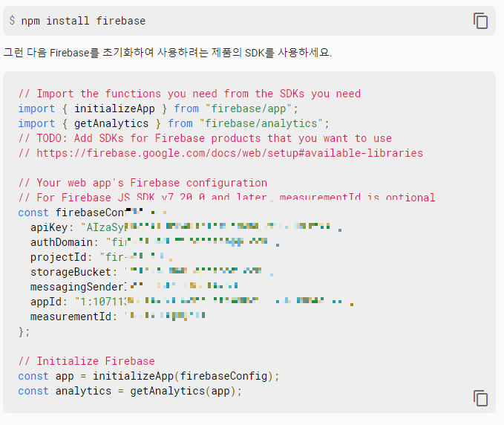Click the import initializeApp line
The width and height of the screenshot is (504, 425).
tap(158, 108)
